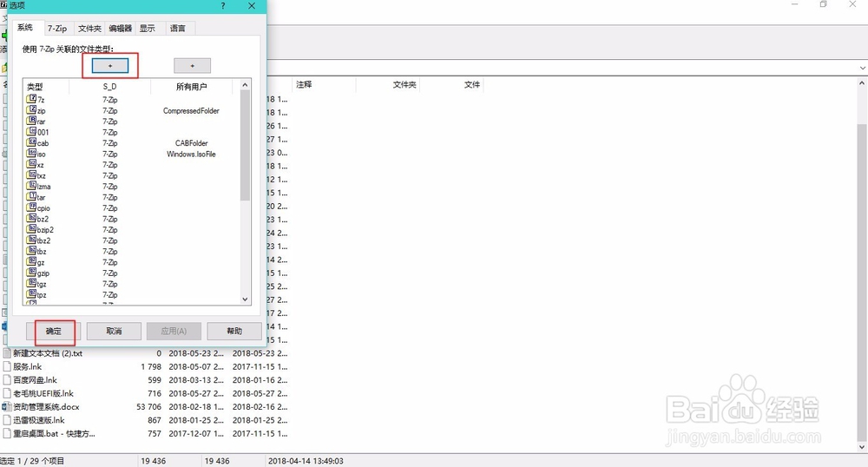868x467 pixels.
Task: Open the 文件夹 tab
Action: (x=89, y=29)
